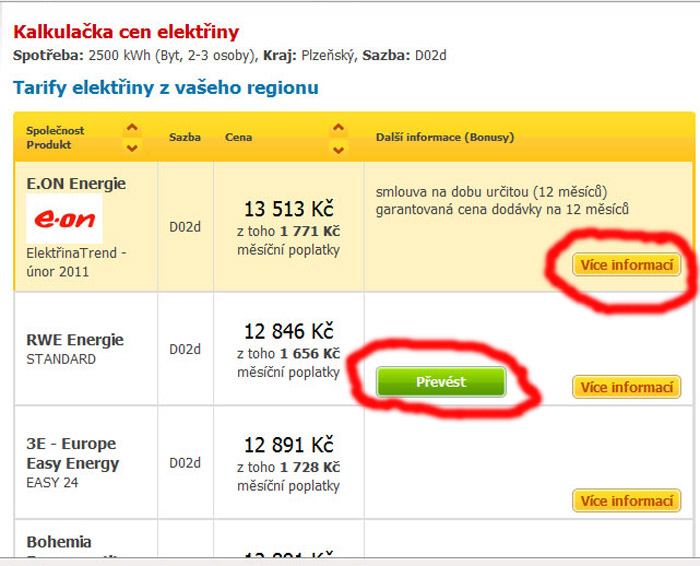Image resolution: width=700 pixels, height=566 pixels.
Task: Click the 13 513 Kč price
Action: click(288, 209)
